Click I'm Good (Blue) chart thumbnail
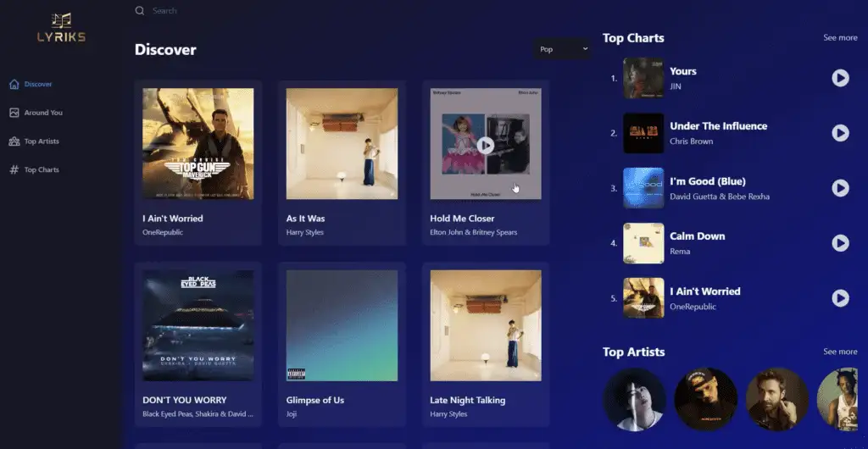Screen dimensions: 868x449 tap(644, 188)
